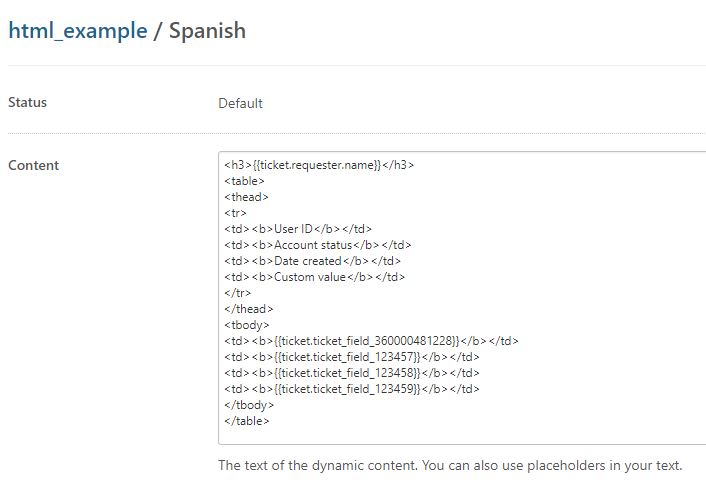
Task: Click inside the Content text area
Action: click(x=462, y=298)
